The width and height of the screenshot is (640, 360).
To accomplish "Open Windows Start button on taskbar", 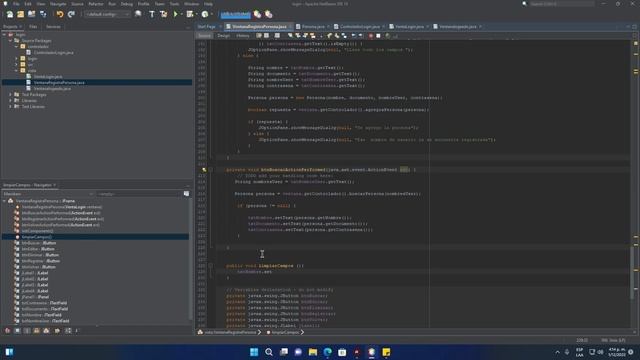I will click(x=254, y=352).
